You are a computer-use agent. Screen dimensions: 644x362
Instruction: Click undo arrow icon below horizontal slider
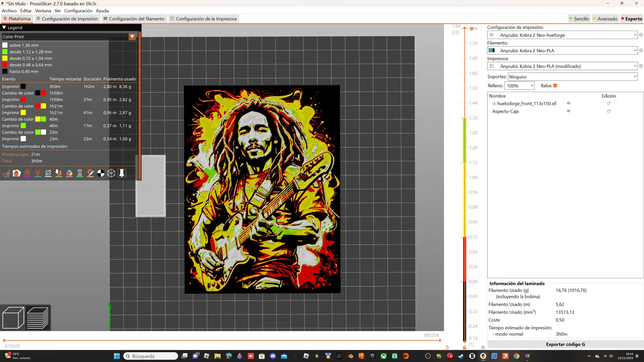tap(447, 347)
